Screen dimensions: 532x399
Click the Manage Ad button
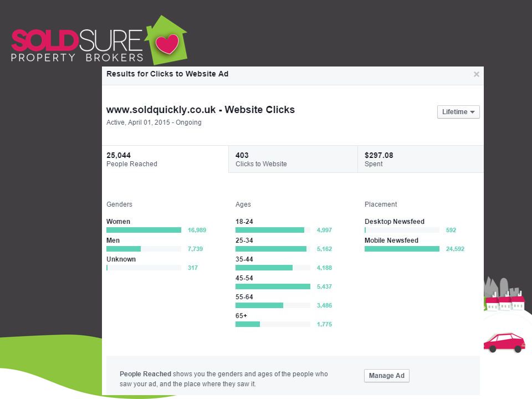click(x=386, y=376)
